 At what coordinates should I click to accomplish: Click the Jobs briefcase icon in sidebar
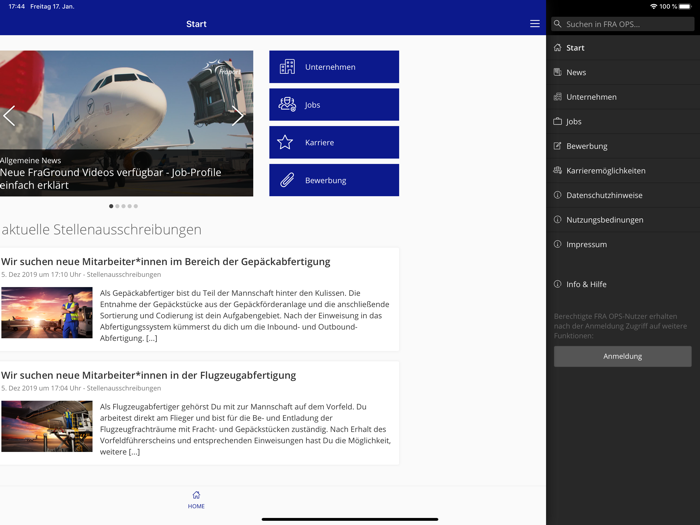click(x=557, y=121)
